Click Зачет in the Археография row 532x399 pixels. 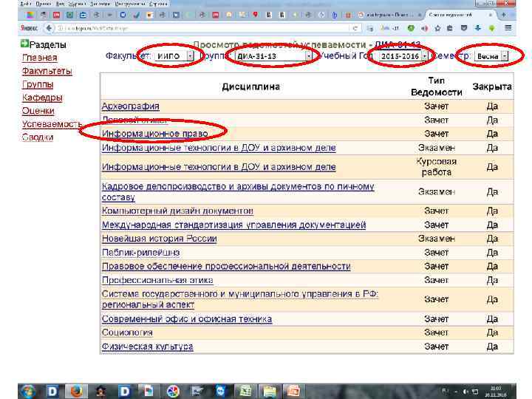437,106
